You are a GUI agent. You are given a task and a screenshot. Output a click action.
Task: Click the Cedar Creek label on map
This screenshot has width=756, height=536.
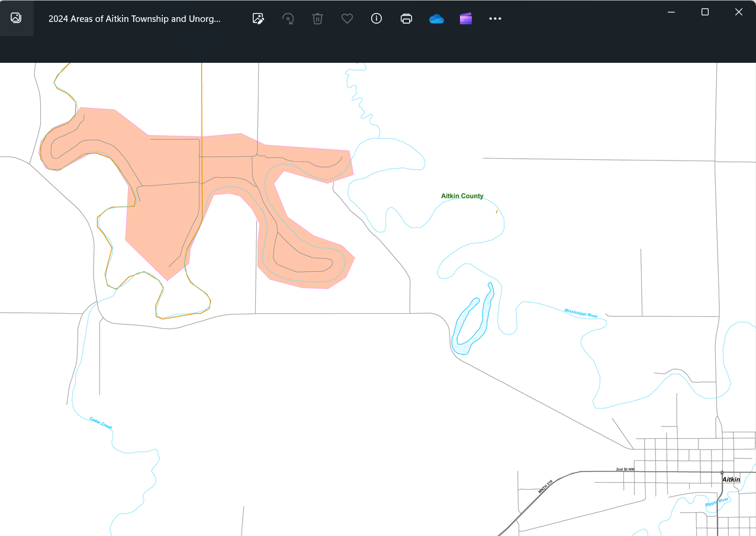(x=101, y=423)
